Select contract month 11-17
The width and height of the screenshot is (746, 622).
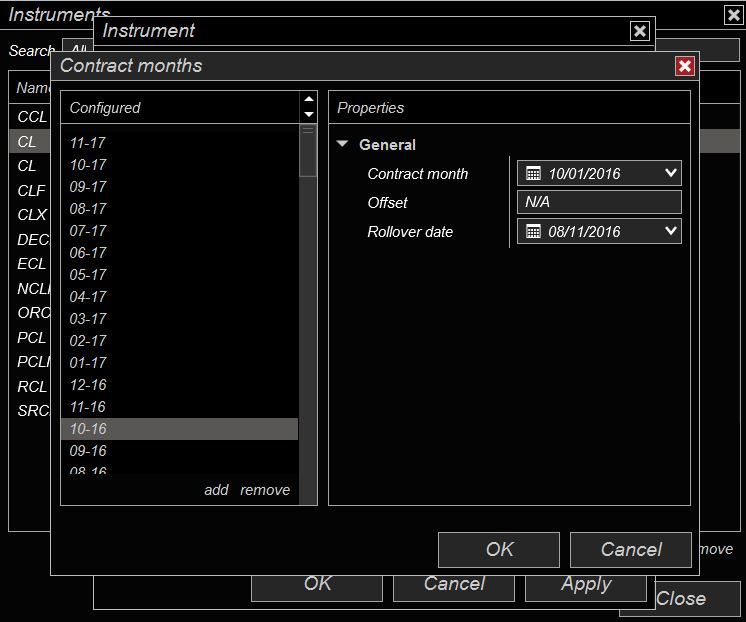click(179, 143)
